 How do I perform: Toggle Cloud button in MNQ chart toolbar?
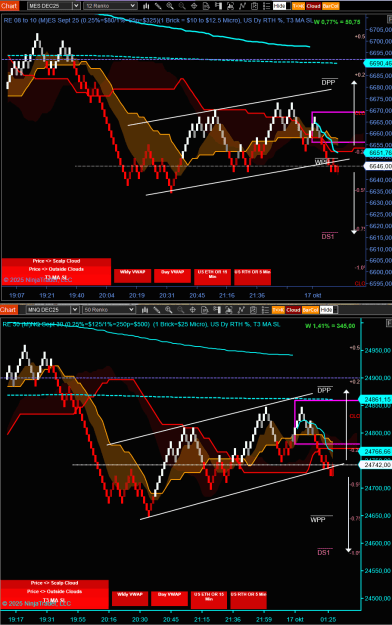pyautogui.click(x=293, y=310)
